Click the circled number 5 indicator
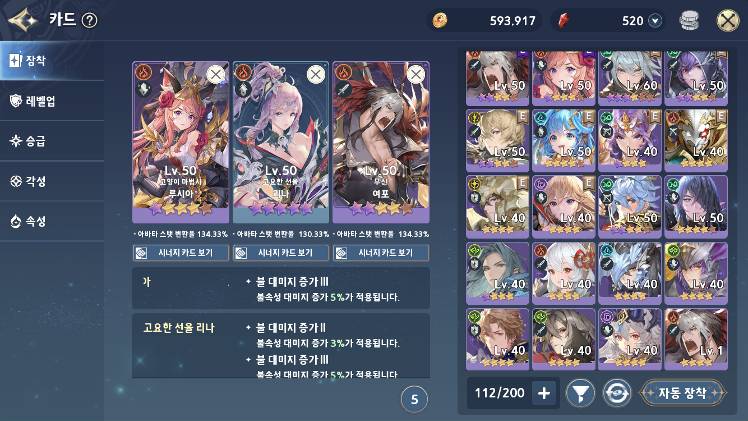 (x=414, y=400)
